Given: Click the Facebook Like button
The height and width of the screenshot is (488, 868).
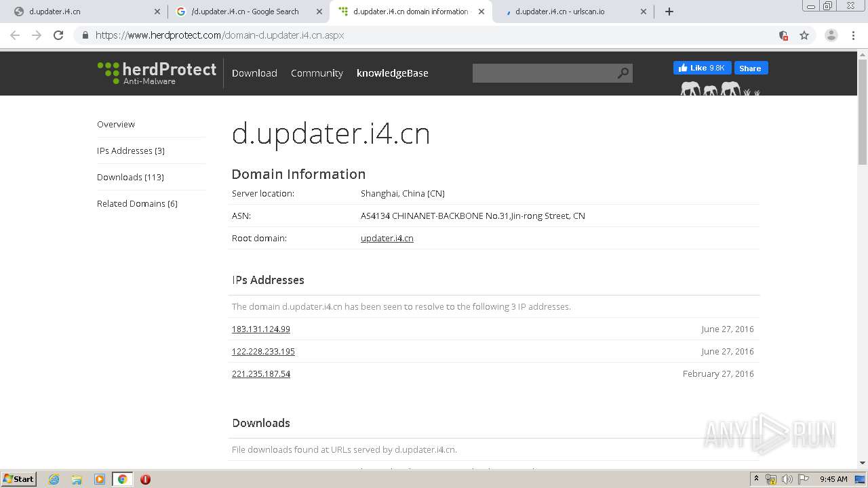Looking at the screenshot, I should pyautogui.click(x=702, y=68).
